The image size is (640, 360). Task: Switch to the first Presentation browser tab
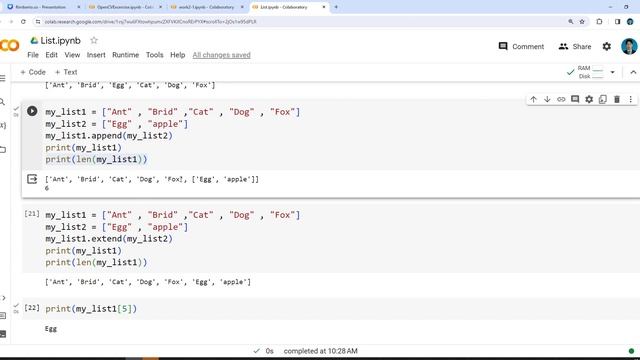tap(43, 7)
